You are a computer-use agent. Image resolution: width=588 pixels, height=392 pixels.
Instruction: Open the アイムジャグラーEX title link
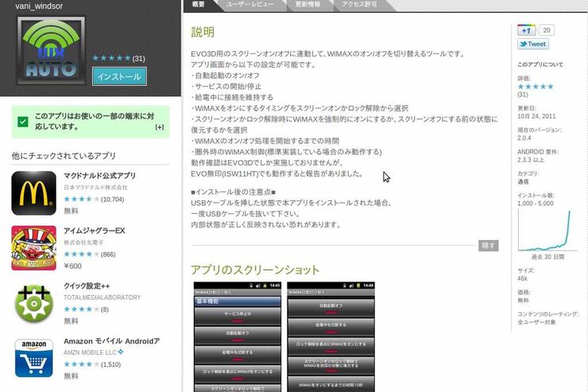(x=94, y=231)
